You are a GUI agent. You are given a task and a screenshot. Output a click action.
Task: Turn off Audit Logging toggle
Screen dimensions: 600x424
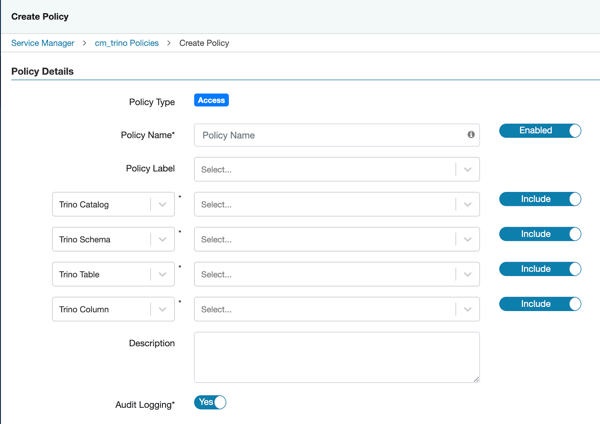[210, 402]
